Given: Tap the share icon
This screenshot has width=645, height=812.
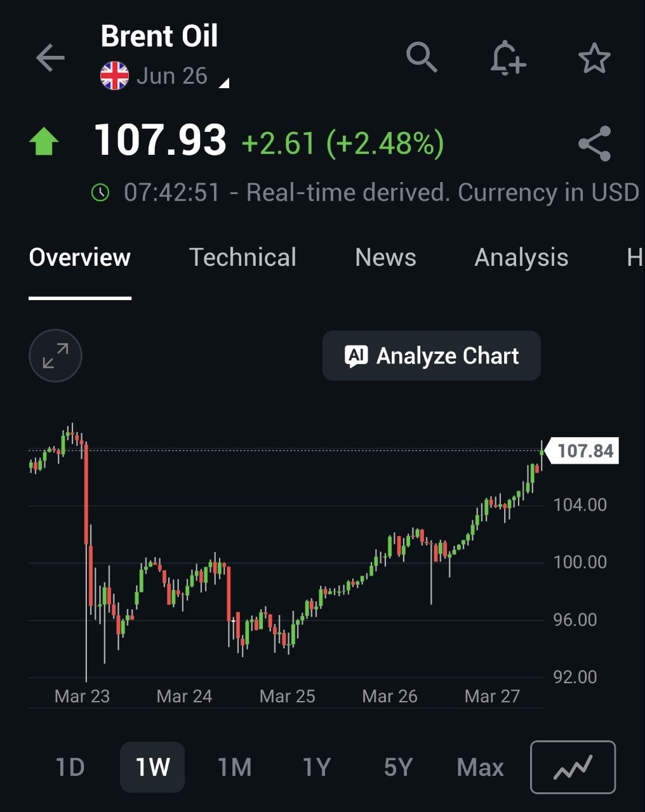Looking at the screenshot, I should (x=594, y=143).
